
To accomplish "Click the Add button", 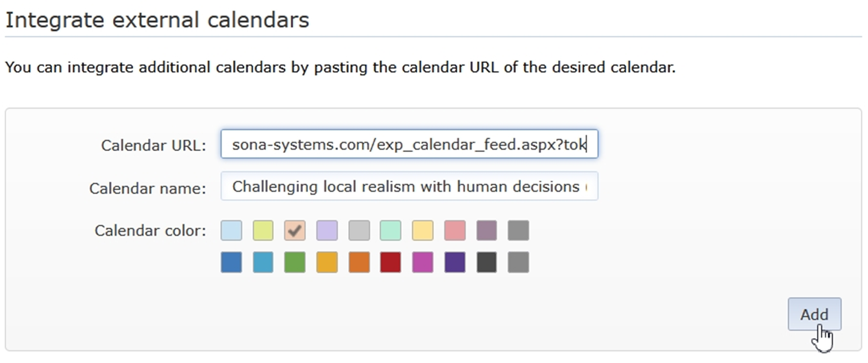I will (x=814, y=314).
